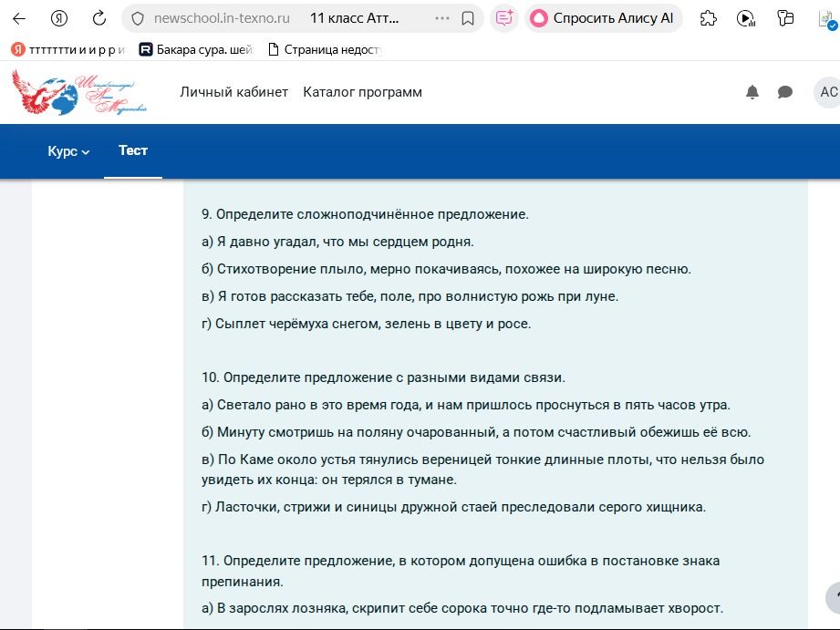The width and height of the screenshot is (840, 630).
Task: Open the three-dot page options menu
Action: click(x=442, y=19)
